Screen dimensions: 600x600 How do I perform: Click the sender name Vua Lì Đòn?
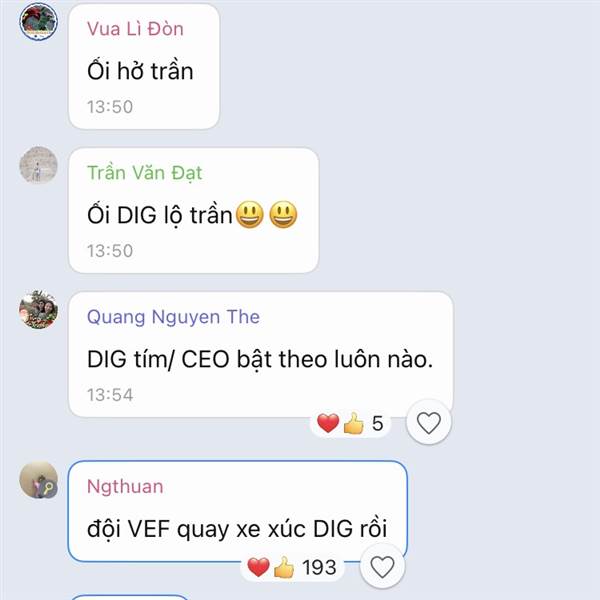135,29
